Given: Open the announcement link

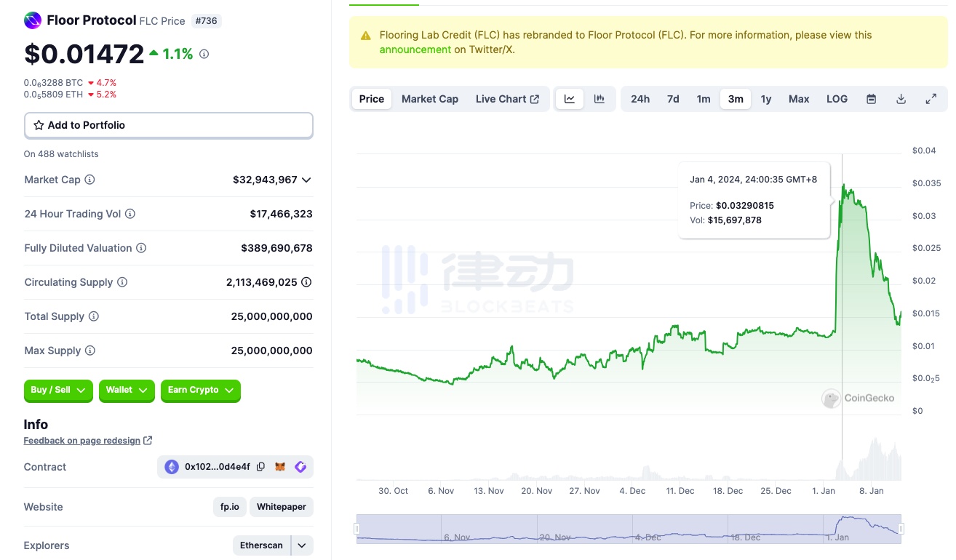Looking at the screenshot, I should [x=415, y=49].
